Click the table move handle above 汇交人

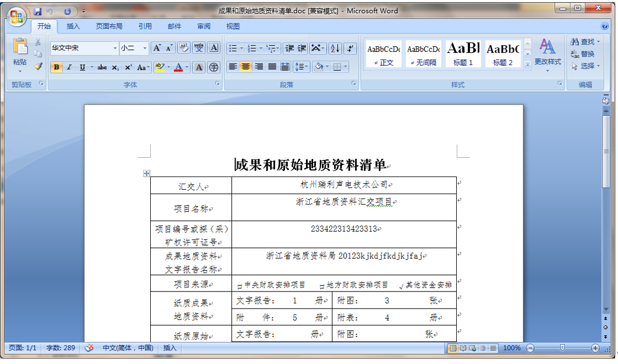(146, 173)
